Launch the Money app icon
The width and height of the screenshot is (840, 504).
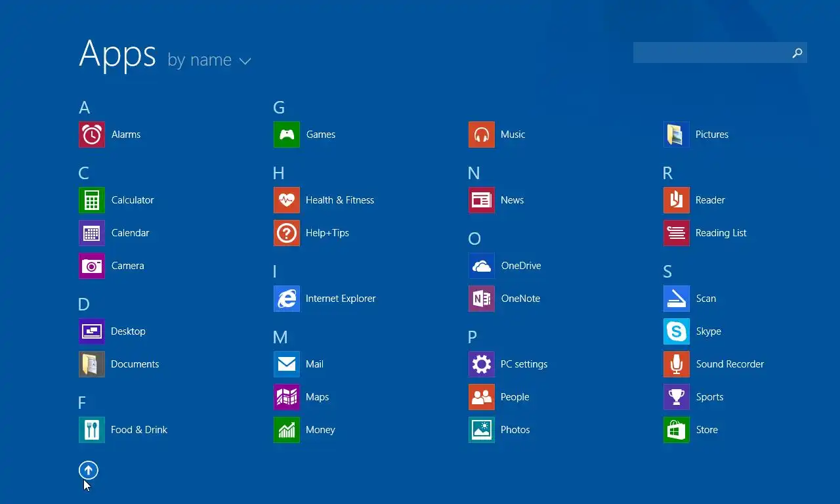tap(287, 430)
